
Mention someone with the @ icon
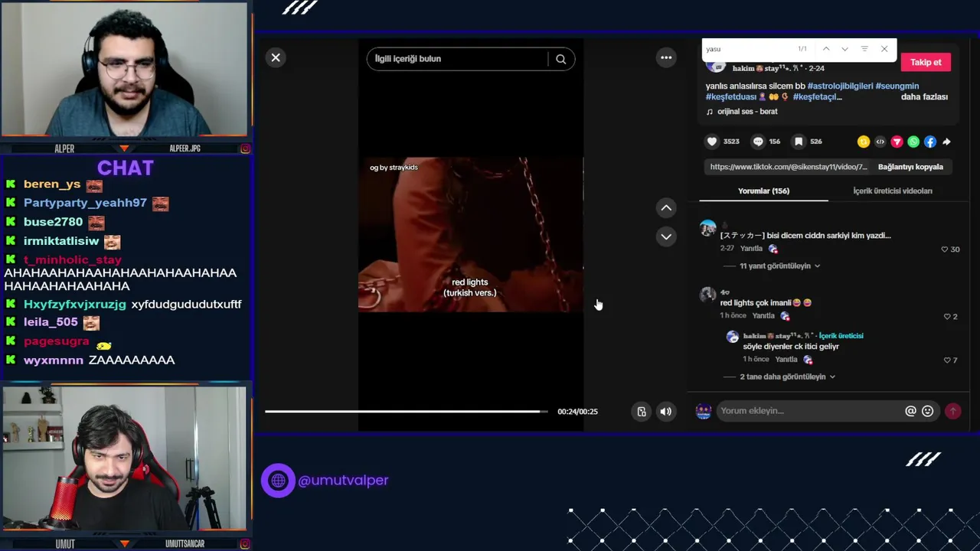[x=910, y=411]
